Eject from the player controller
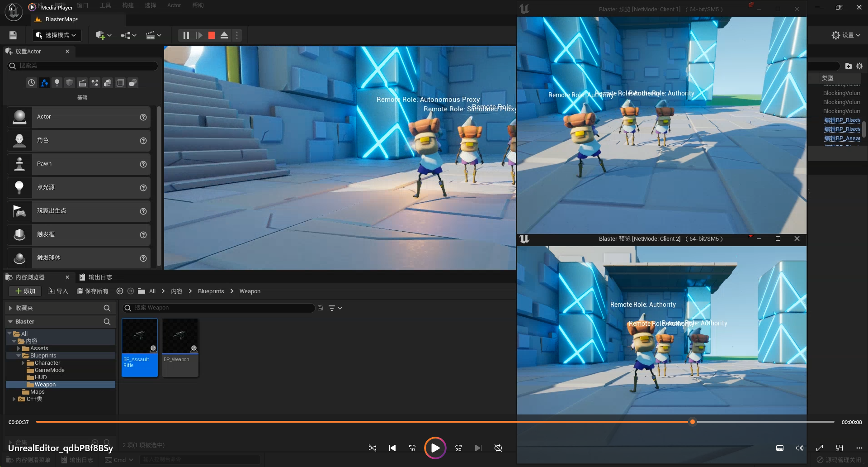This screenshot has width=868, height=467. (224, 35)
